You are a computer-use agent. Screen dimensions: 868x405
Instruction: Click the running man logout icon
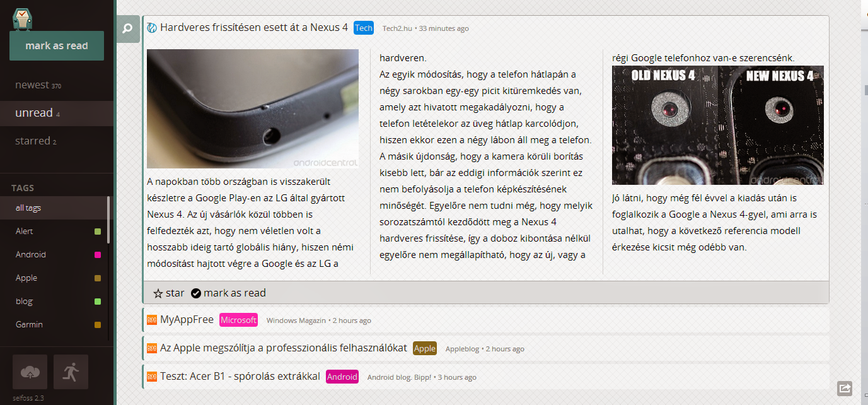[x=71, y=372]
